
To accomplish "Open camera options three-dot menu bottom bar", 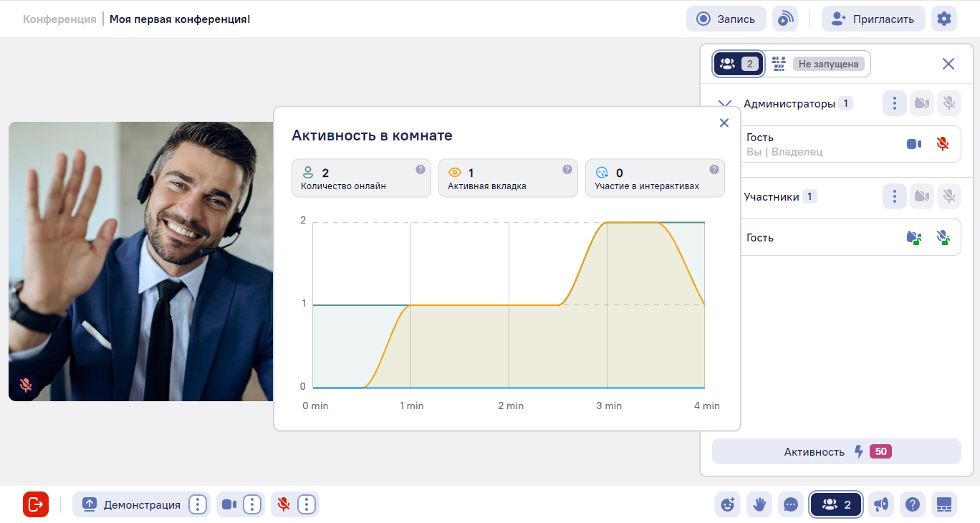I will (x=251, y=504).
